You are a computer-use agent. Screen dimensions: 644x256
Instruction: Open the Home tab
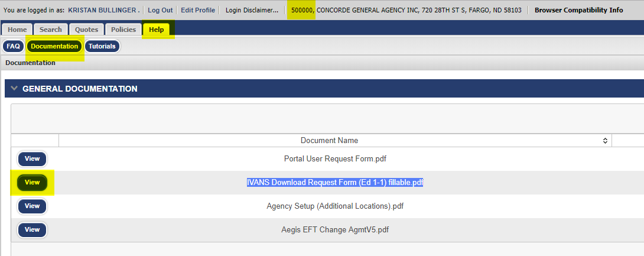(17, 30)
